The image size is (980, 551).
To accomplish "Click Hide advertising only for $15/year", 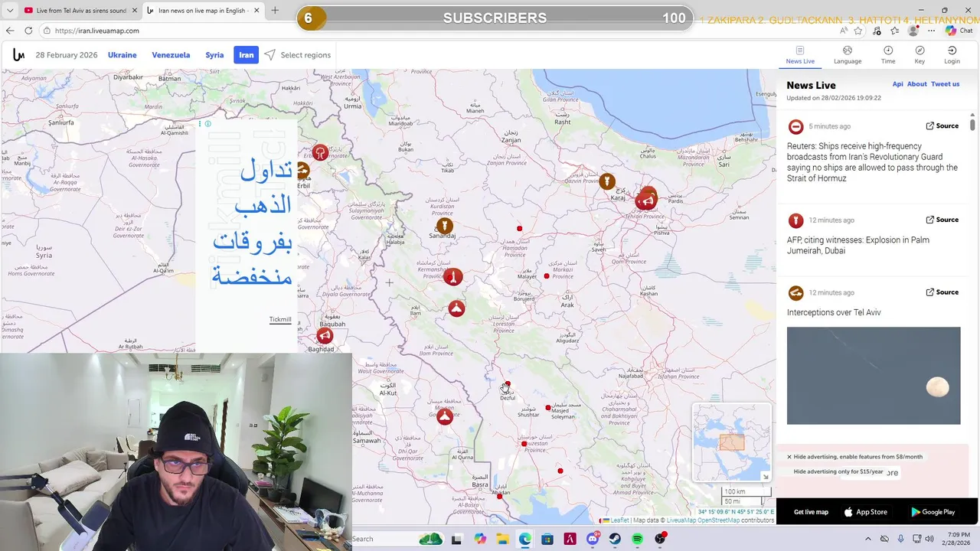I will pyautogui.click(x=838, y=471).
